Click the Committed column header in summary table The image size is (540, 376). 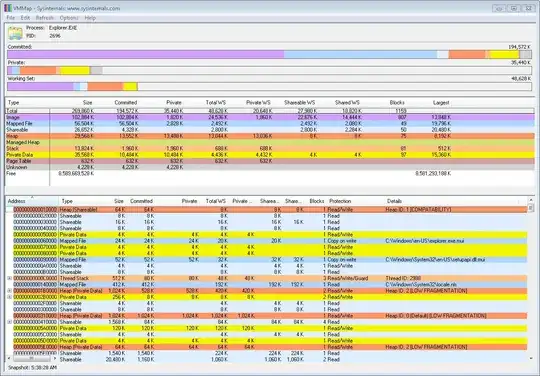coord(125,103)
